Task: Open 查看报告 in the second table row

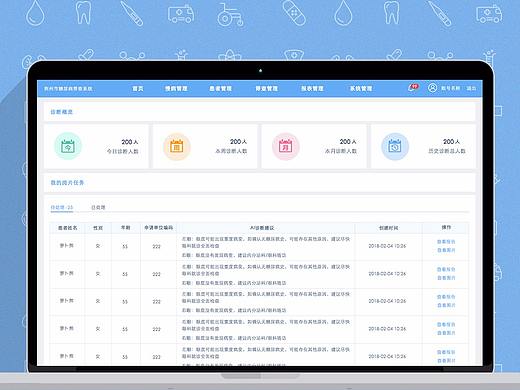Action: (446, 269)
